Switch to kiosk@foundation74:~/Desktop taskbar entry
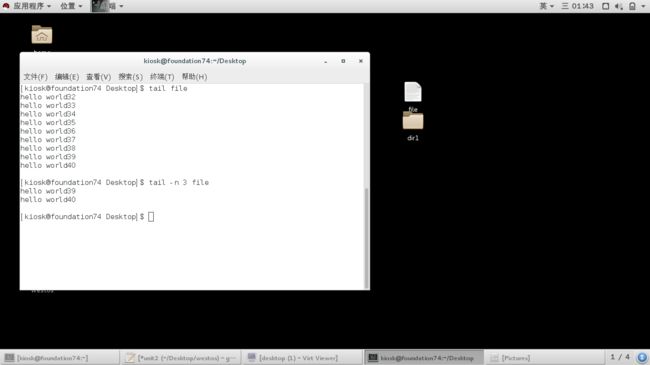The image size is (650, 365). [423, 358]
